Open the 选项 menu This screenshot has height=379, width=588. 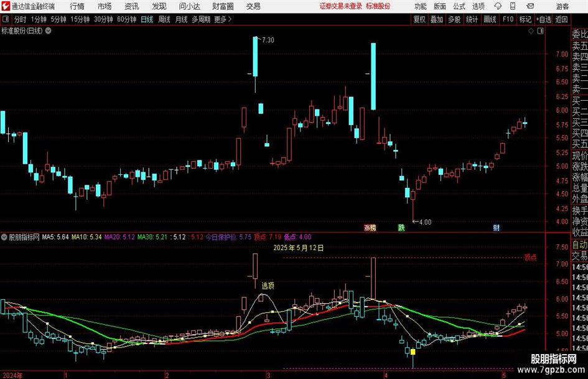478,6
